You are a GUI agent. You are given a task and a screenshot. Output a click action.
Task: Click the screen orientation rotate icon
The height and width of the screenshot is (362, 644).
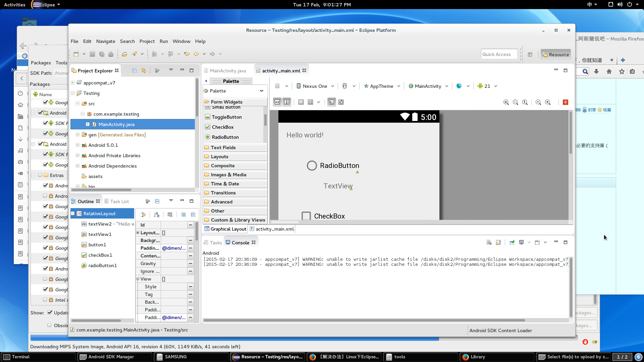tap(344, 86)
